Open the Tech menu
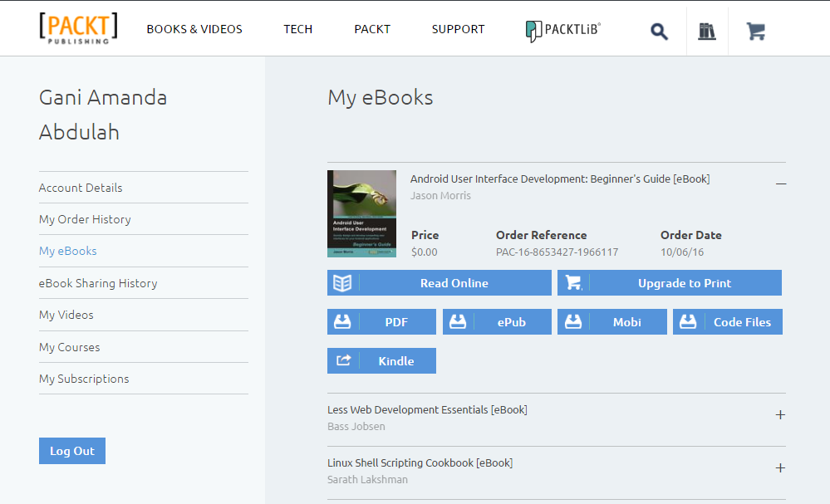 (298, 29)
